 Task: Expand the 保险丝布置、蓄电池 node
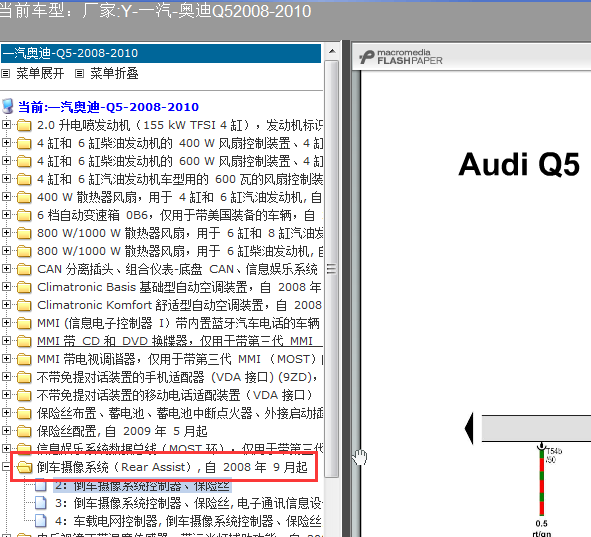point(6,413)
